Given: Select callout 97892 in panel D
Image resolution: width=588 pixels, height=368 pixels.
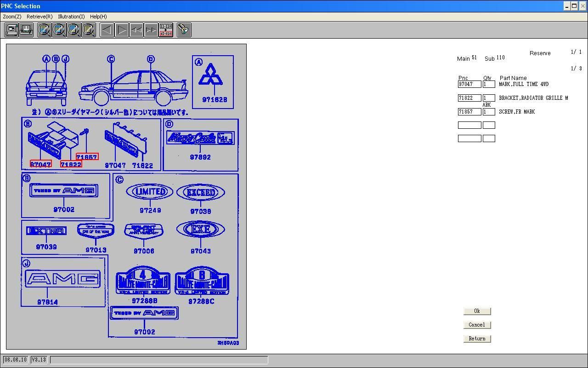Looking at the screenshot, I should tap(200, 157).
